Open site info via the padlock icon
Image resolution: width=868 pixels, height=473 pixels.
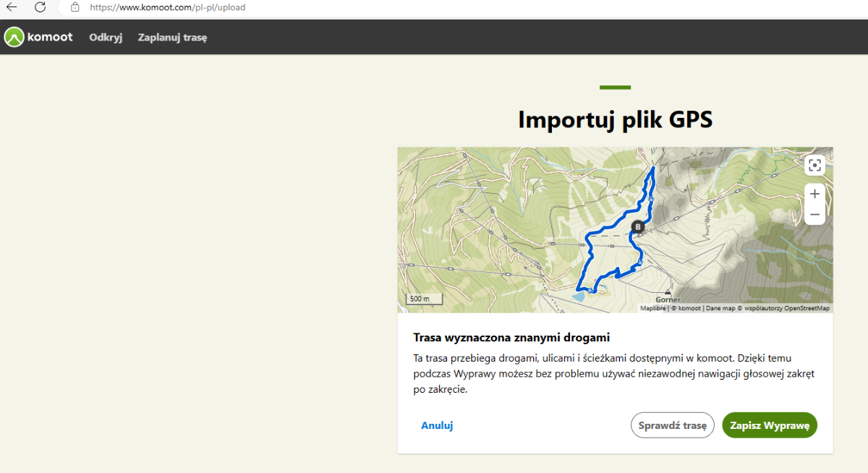pos(75,7)
